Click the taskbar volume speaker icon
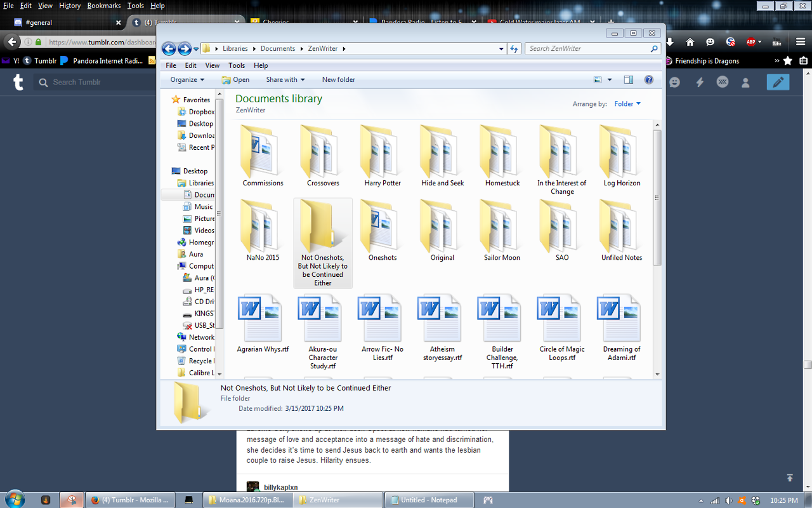The height and width of the screenshot is (508, 812). point(728,500)
